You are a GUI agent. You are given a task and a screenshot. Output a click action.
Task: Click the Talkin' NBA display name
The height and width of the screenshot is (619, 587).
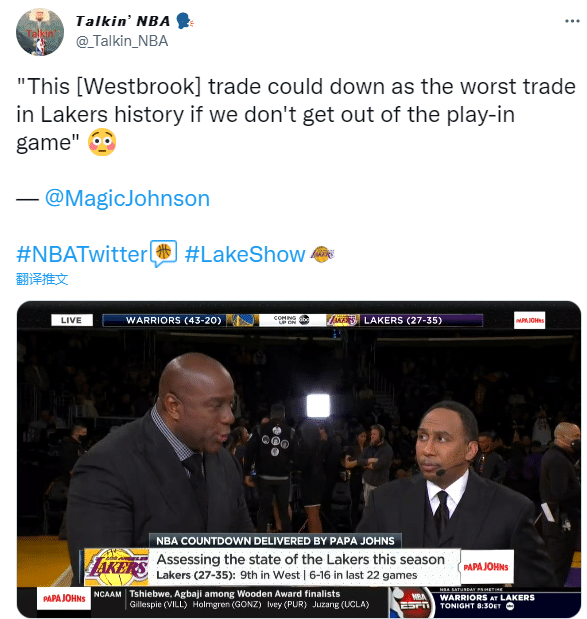[123, 21]
